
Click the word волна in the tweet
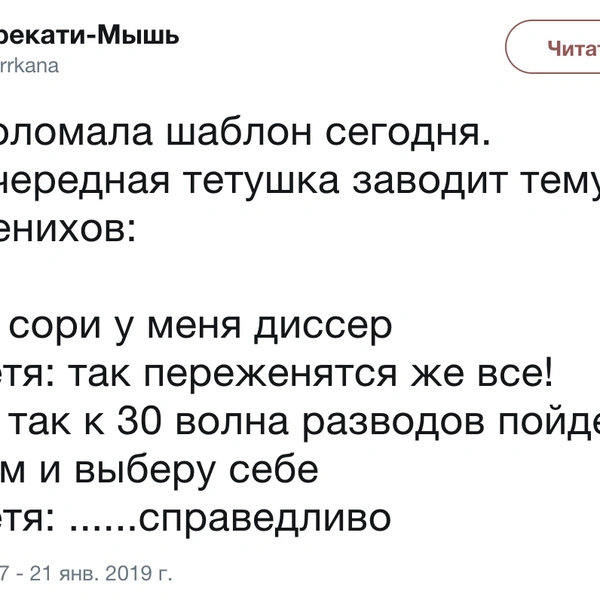[232, 422]
